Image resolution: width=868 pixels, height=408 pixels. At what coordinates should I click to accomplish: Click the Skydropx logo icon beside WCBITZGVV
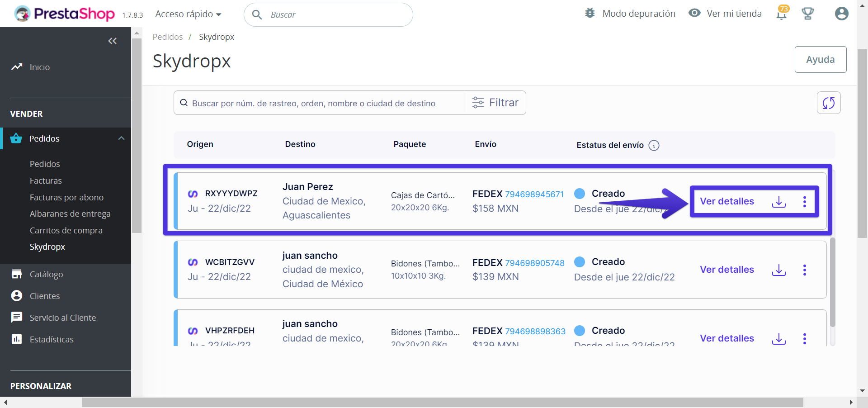coord(193,262)
